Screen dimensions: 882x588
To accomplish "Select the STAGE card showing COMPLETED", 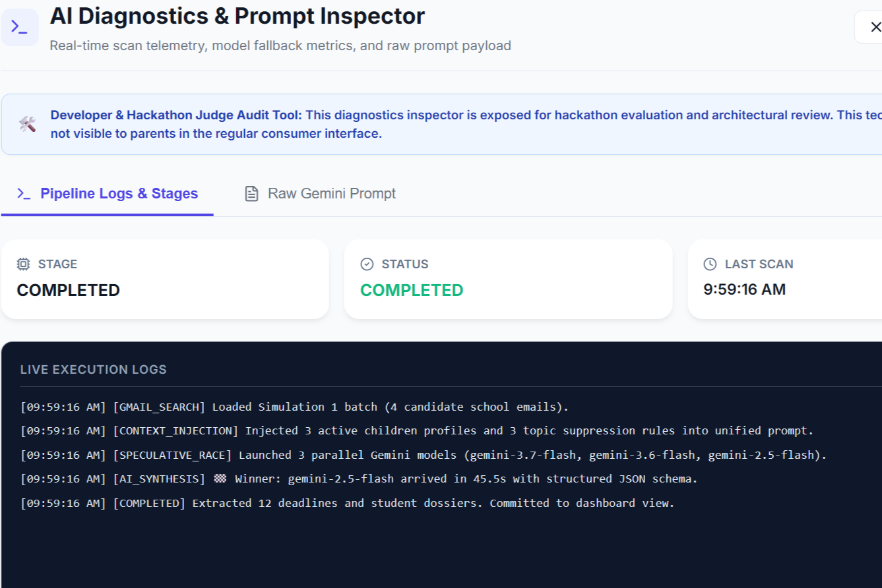I will click(x=165, y=279).
